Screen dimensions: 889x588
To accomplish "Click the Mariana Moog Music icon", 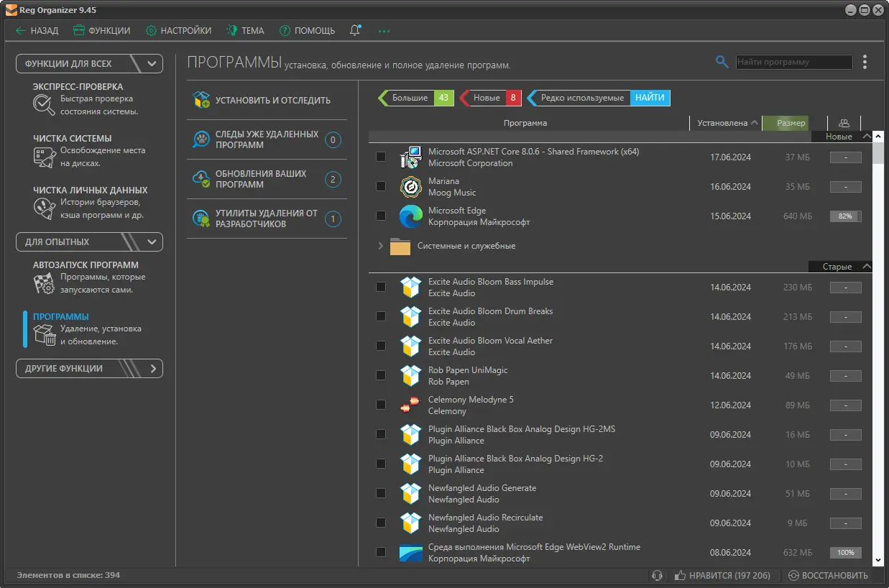I will click(x=410, y=187).
